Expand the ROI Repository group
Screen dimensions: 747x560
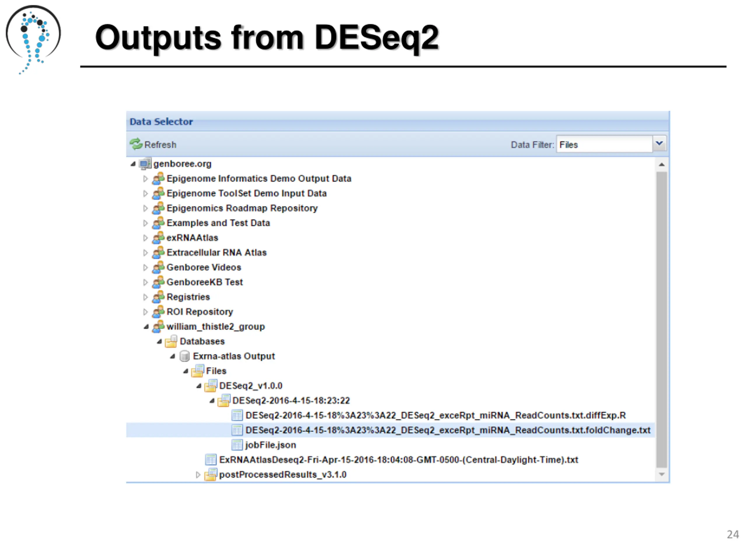click(x=145, y=312)
